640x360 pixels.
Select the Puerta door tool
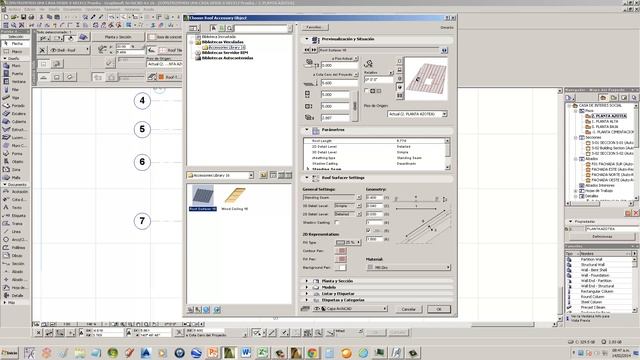click(x=16, y=73)
